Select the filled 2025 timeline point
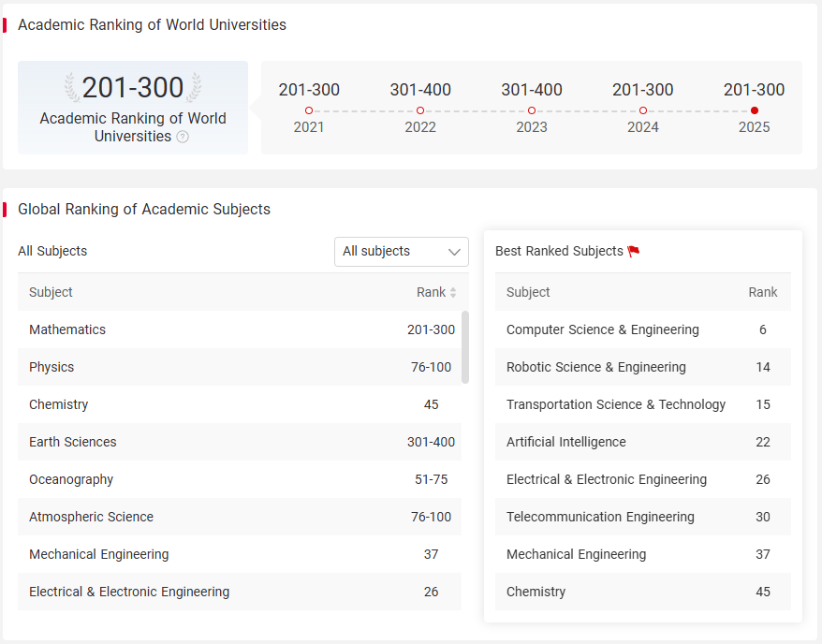This screenshot has width=822, height=644. coord(755,110)
